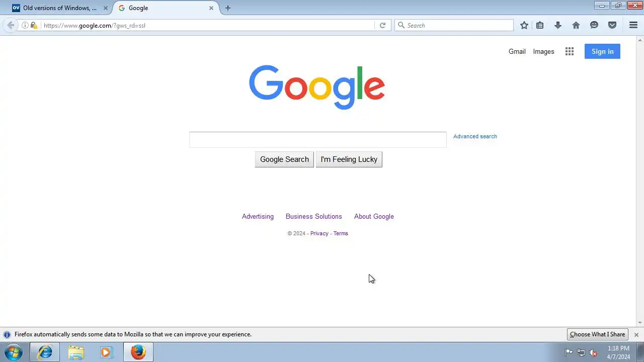644x362 pixels.
Task: Click the smiley chat icon in the toolbar
Action: [594, 25]
